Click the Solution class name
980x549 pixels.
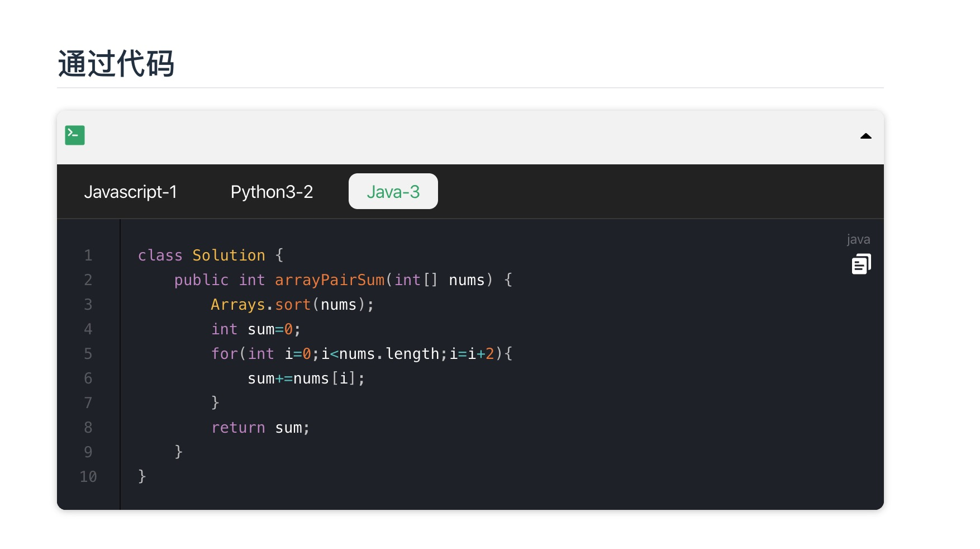[229, 255]
